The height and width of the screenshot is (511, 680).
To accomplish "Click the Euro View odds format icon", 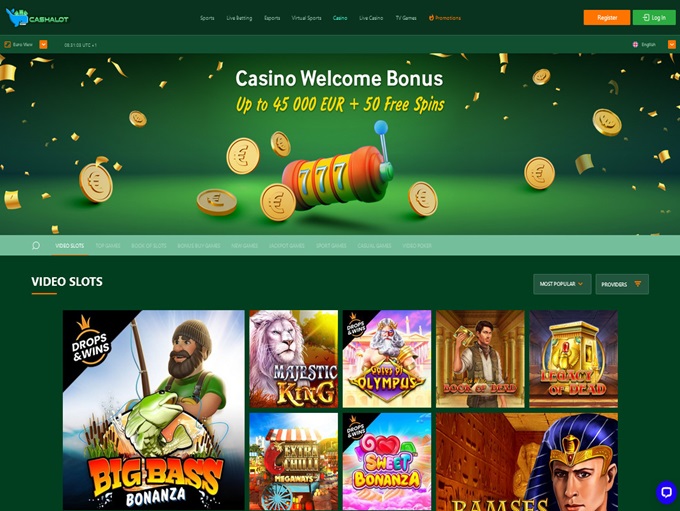I will click(7, 44).
